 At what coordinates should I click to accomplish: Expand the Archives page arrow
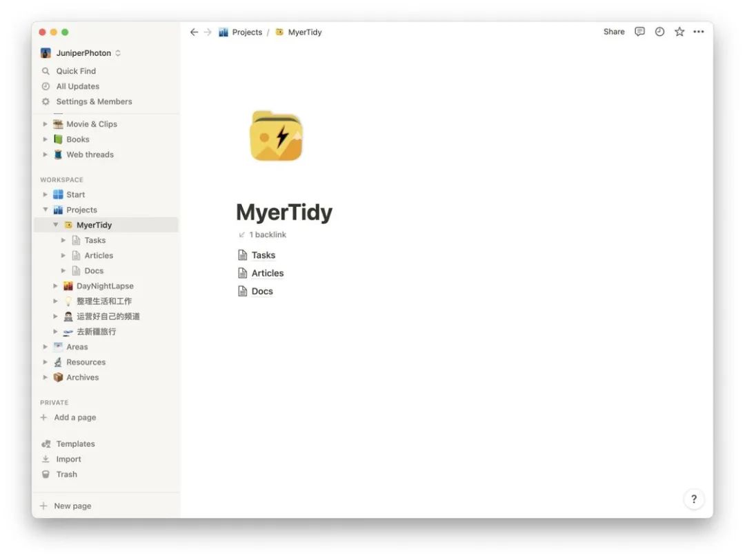[x=45, y=377]
